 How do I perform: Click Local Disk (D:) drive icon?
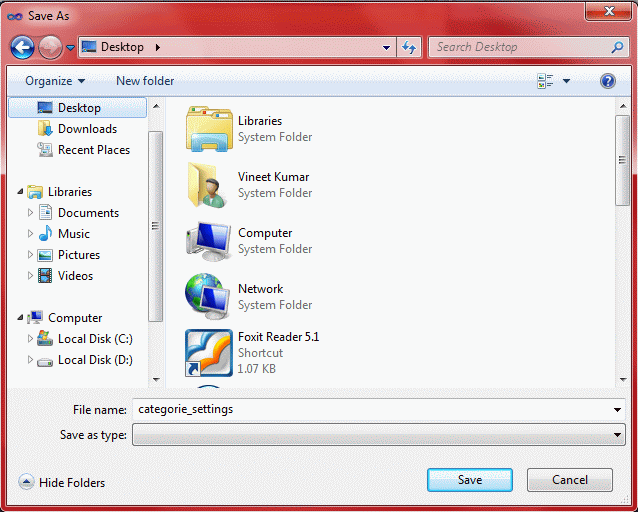tap(45, 361)
